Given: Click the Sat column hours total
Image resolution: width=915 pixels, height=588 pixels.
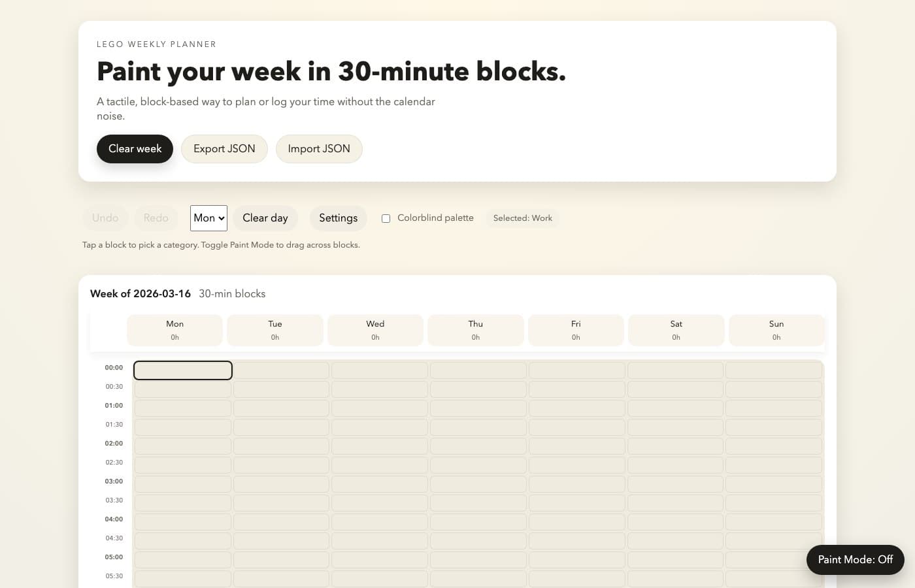Looking at the screenshot, I should click(x=676, y=337).
